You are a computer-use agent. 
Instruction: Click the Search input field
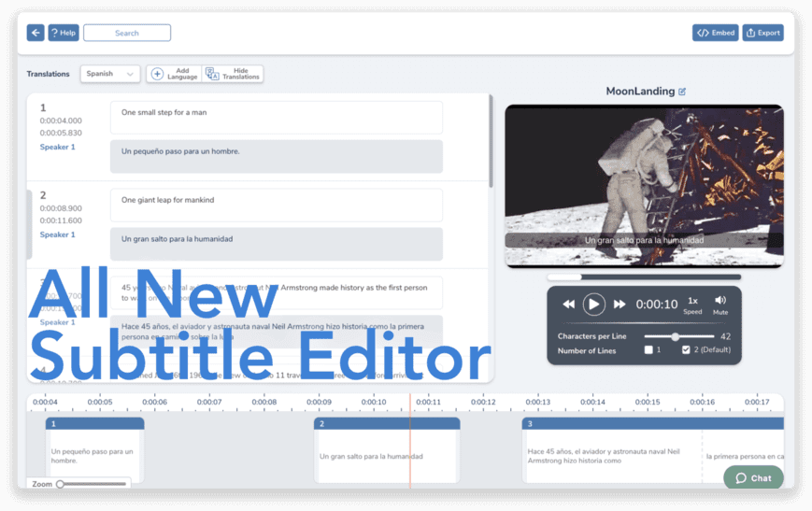pyautogui.click(x=127, y=33)
